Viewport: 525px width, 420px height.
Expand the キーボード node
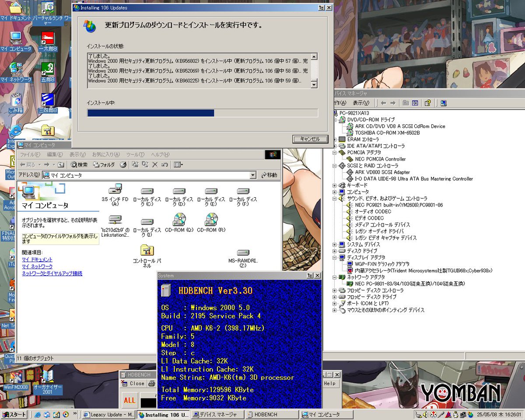[335, 185]
